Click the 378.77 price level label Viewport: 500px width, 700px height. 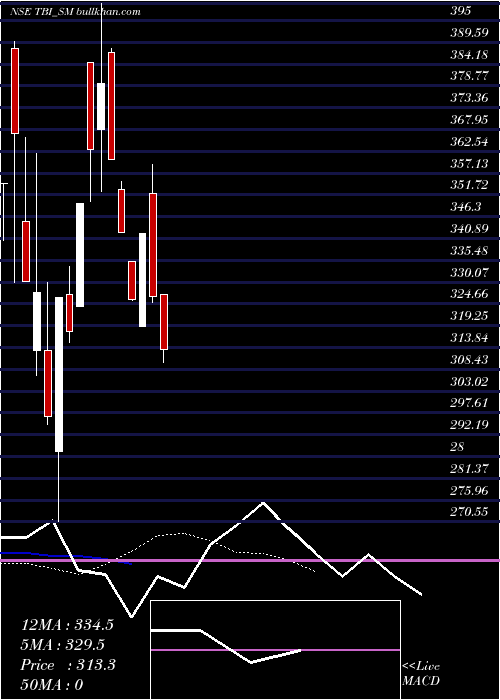pos(469,76)
